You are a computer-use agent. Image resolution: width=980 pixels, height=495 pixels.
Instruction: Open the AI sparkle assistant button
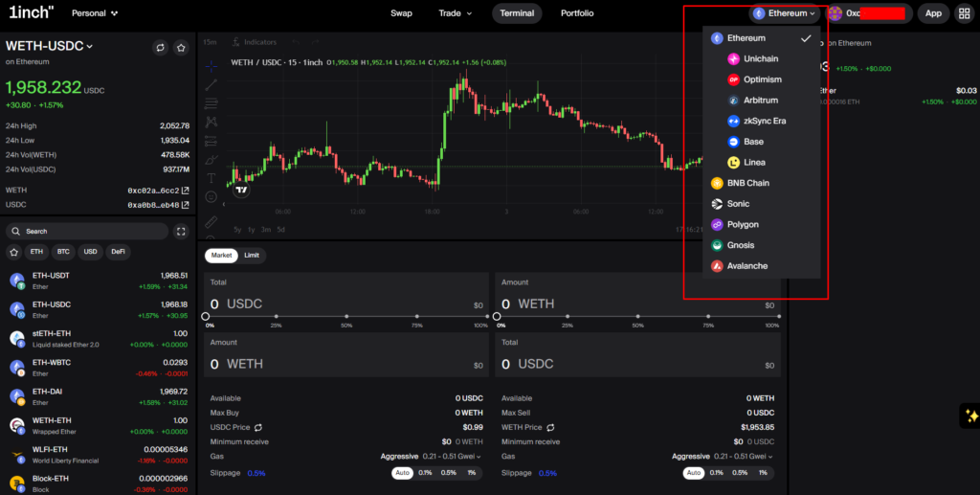(970, 416)
